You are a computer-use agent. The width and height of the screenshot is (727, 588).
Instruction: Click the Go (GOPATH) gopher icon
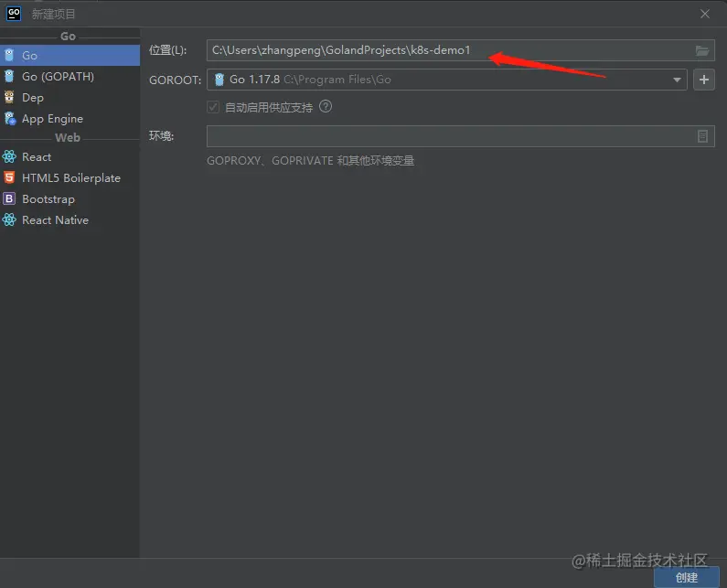click(x=9, y=76)
